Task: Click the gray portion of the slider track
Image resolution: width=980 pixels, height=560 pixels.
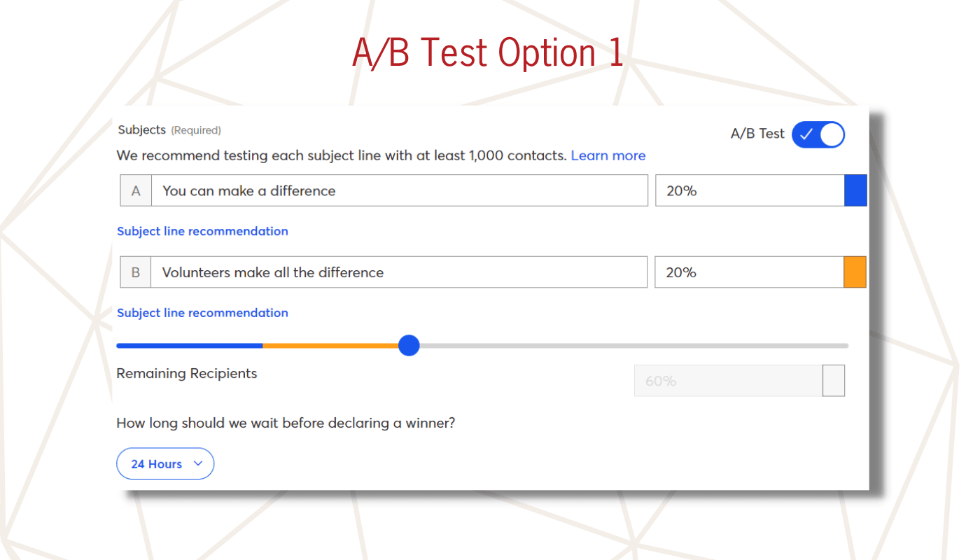Action: point(634,345)
